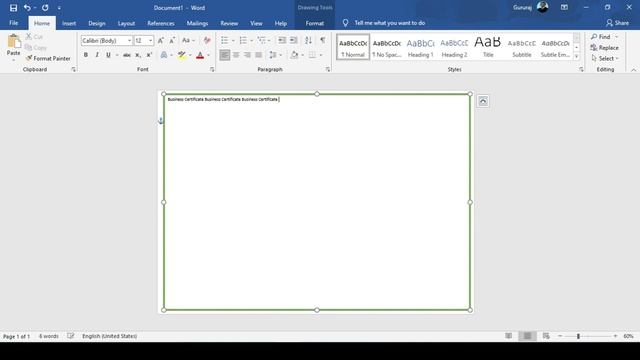Zoom in with plus button
The height and width of the screenshot is (360, 640).
(615, 336)
